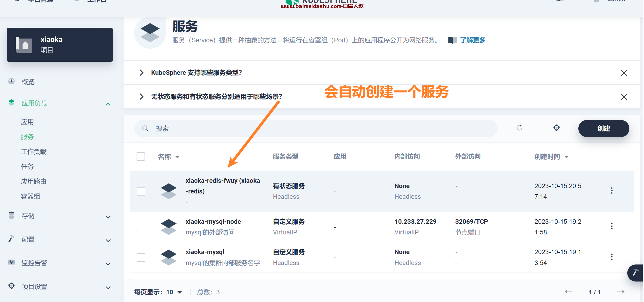This screenshot has width=644, height=302.
Task: Open 应用路由 in the sidebar
Action: (x=34, y=181)
